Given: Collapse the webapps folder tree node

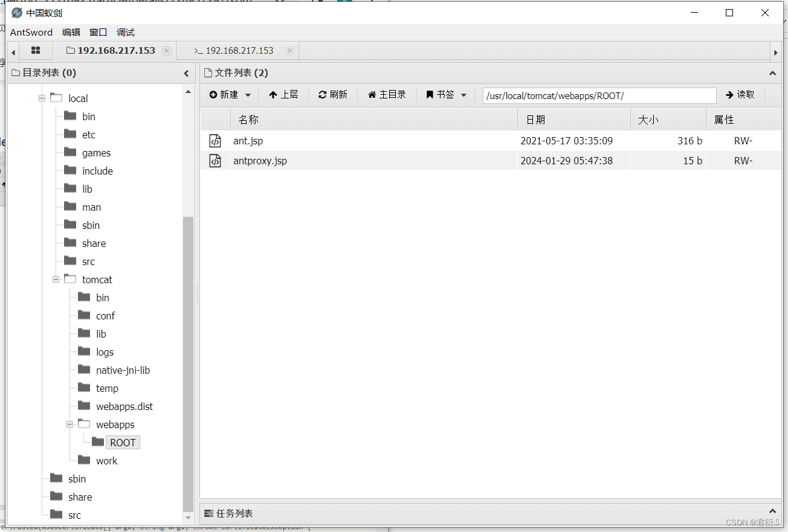Looking at the screenshot, I should pos(69,424).
